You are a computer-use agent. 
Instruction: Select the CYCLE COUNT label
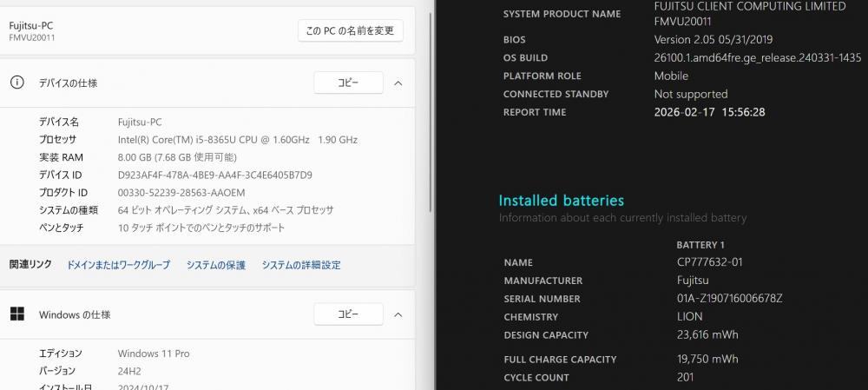point(536,378)
